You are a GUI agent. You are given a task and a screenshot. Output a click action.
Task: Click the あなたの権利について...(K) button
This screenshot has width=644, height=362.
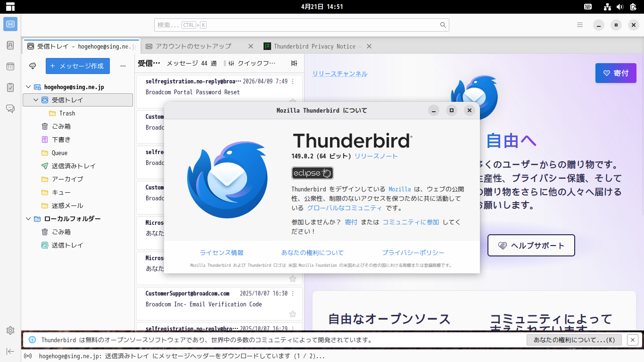pyautogui.click(x=574, y=339)
